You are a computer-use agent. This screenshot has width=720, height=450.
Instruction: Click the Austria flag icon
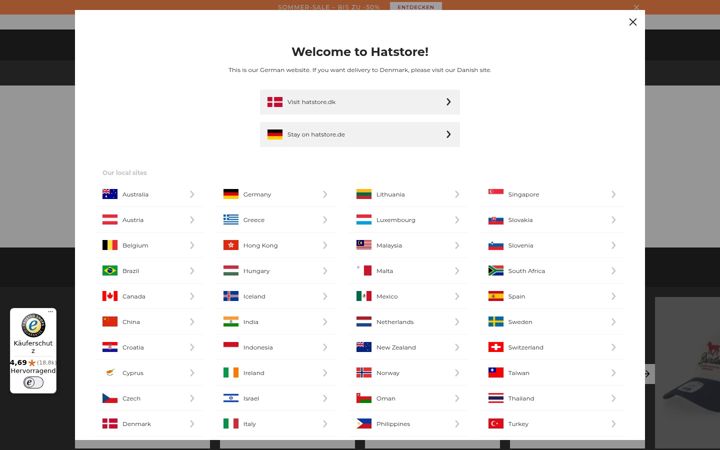[110, 220]
